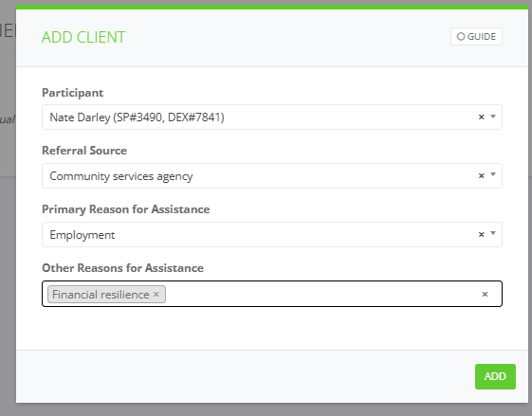Expand Primary Reason for Assistance arrow
Viewport: 532px width, 416px height.
pos(493,234)
